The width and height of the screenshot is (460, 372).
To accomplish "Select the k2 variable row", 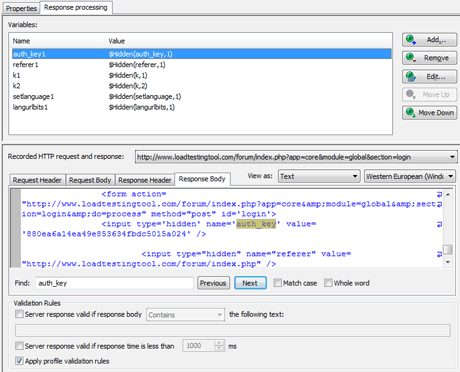I will pyautogui.click(x=201, y=86).
